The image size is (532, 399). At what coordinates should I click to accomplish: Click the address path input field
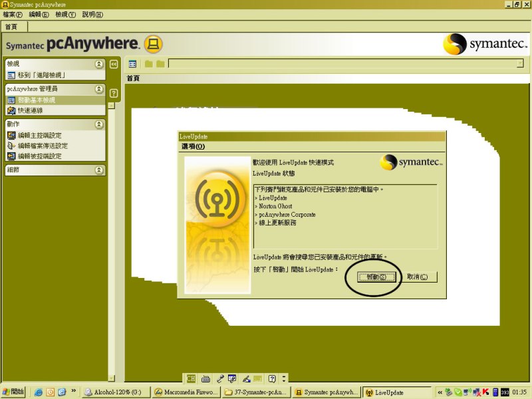(x=342, y=63)
